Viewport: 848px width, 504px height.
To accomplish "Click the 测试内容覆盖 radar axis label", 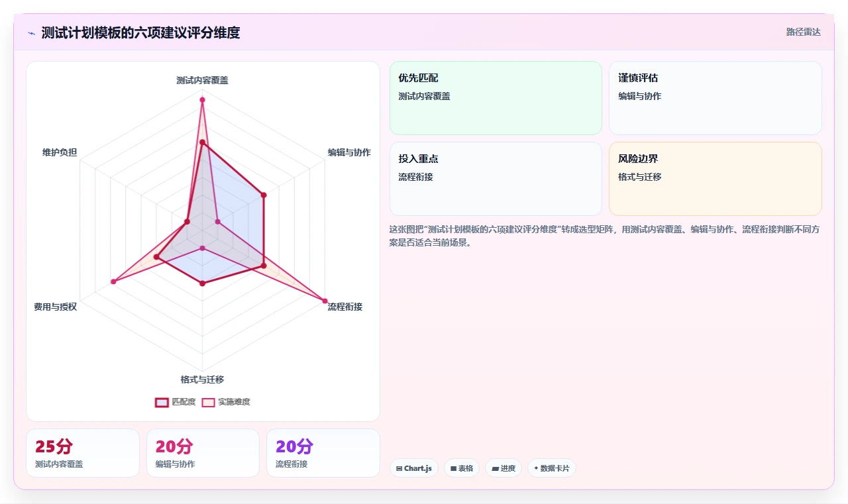I will 202,80.
